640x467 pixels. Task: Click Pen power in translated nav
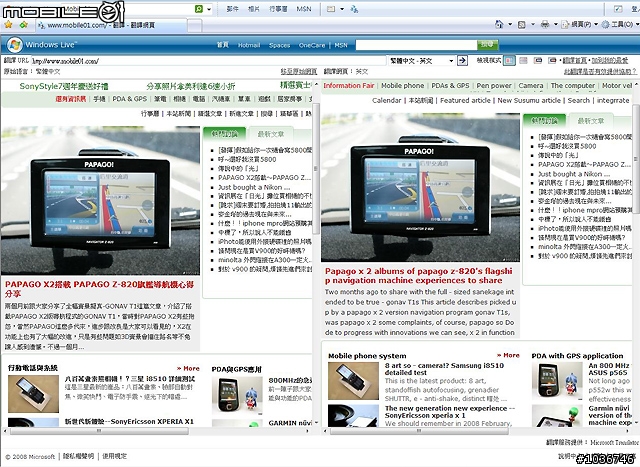[494, 86]
